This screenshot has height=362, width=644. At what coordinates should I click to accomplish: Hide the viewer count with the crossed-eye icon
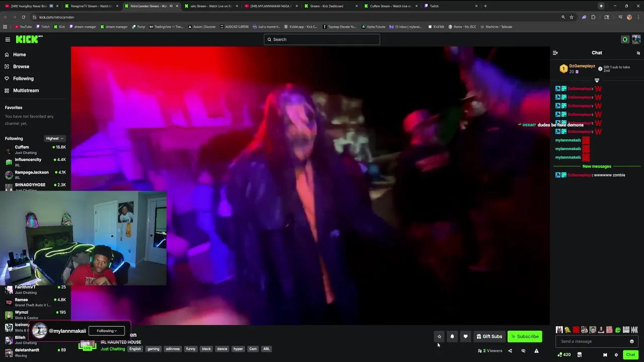pos(523,351)
